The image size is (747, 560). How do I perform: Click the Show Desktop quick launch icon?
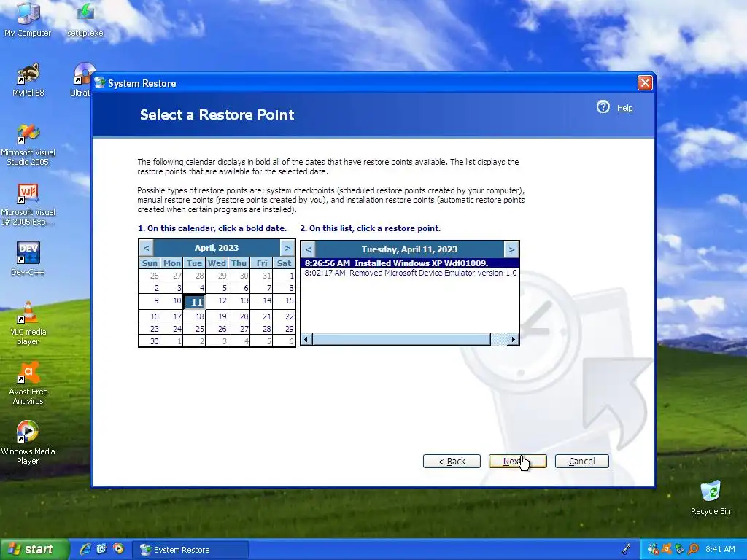(101, 549)
